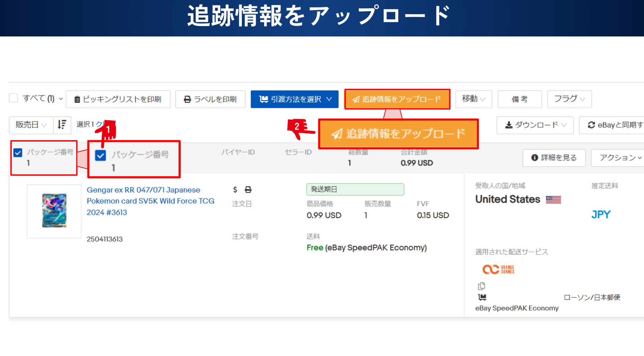Toggle the すべて select-all checkbox
The height and width of the screenshot is (356, 644).
point(14,98)
